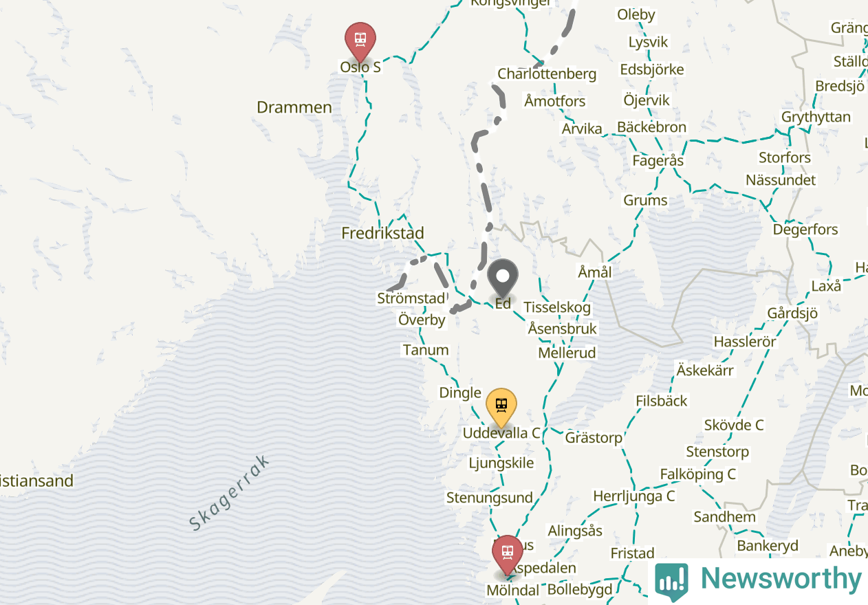Select the Skövde C station label
This screenshot has width=868, height=605.
(734, 425)
